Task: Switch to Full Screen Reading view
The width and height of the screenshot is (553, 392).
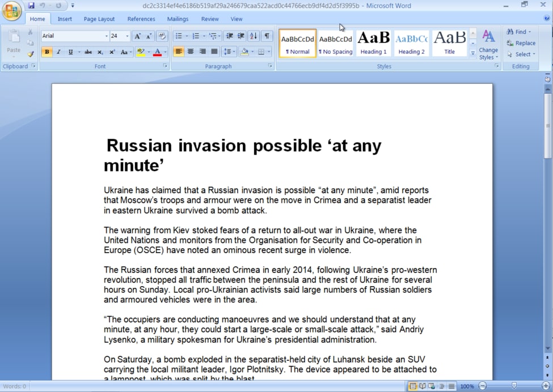Action: click(x=422, y=386)
